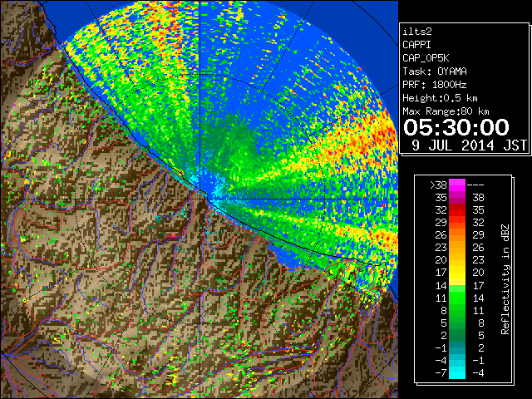Click the '9 JUL 2014 JST' date
This screenshot has height=399, width=532.
click(469, 145)
